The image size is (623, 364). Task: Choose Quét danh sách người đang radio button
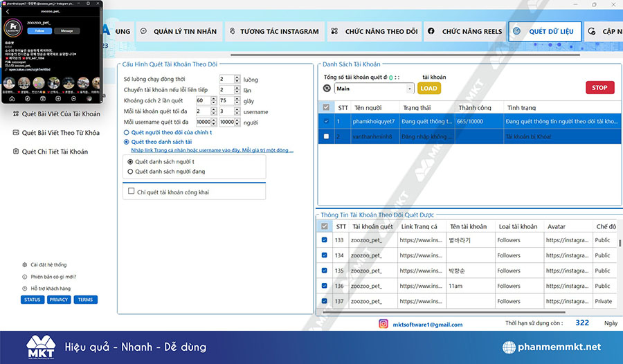(130, 172)
